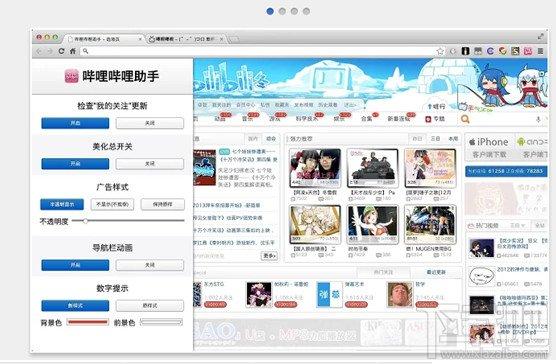This screenshot has height=364, width=556.
Task: Click the orange swirl extension icon
Action: 503,51
